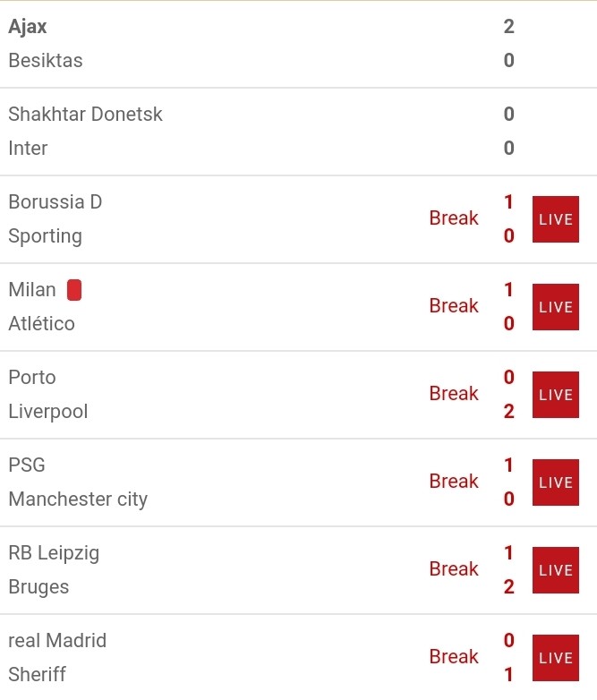Click Bruges score in Leipzig match
Viewport: 597px width, 700px height.
[509, 586]
